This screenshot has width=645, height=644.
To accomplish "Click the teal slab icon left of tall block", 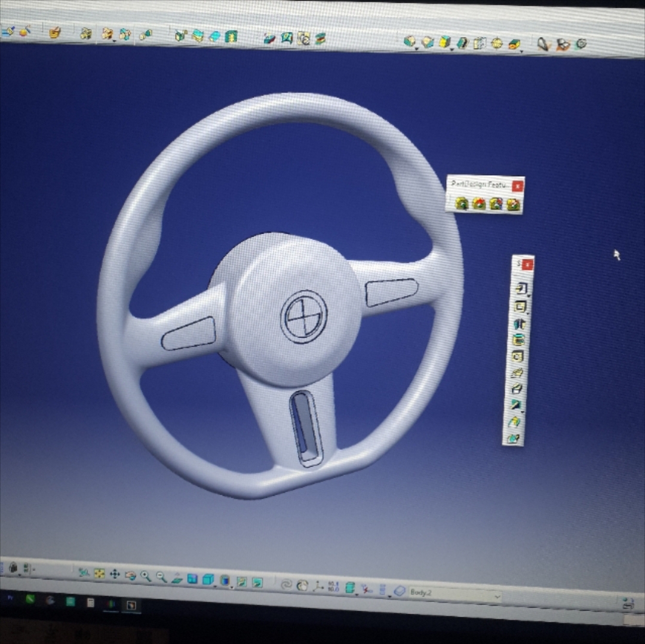I will [214, 37].
